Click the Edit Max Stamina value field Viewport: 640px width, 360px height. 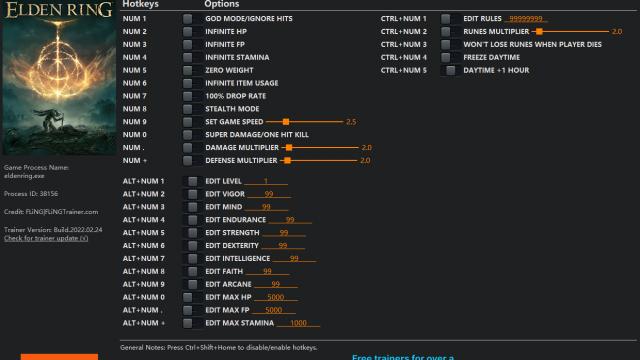pyautogui.click(x=298, y=323)
